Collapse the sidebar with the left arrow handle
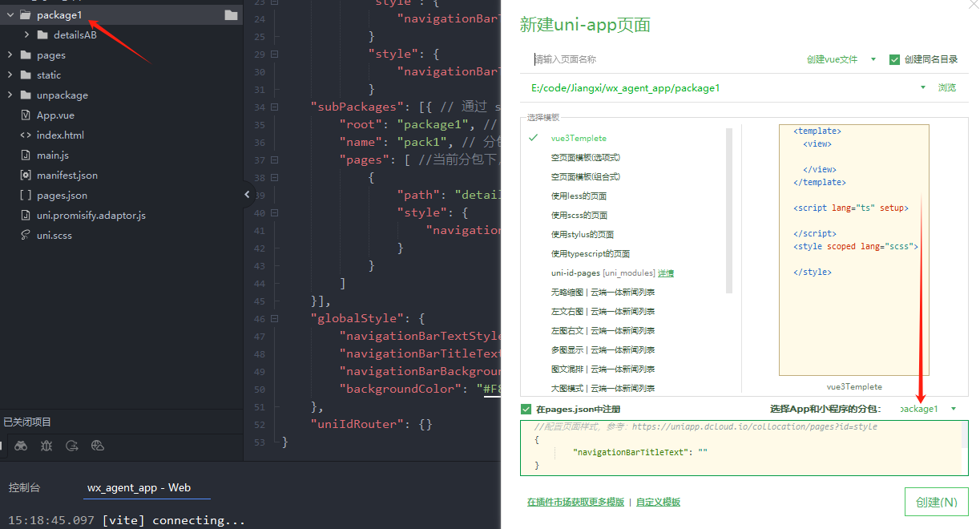This screenshot has width=980, height=529. tap(248, 194)
